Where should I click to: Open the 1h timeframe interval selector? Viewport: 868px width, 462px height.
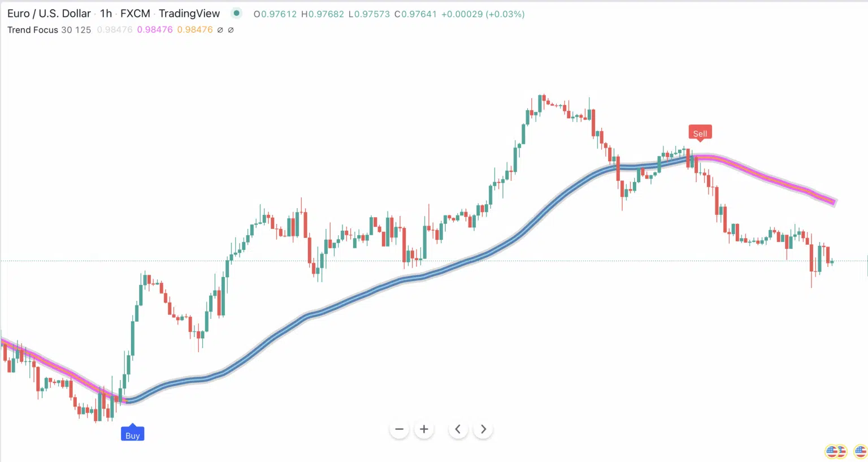click(106, 14)
